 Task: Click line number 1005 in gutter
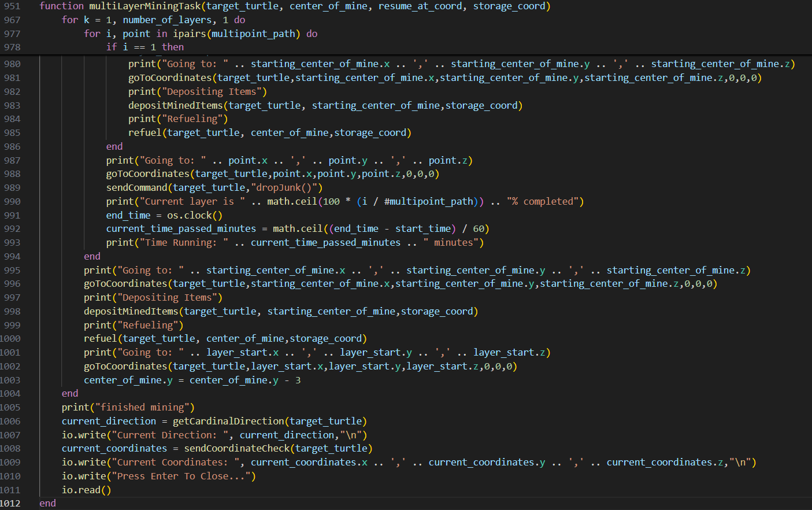10,408
